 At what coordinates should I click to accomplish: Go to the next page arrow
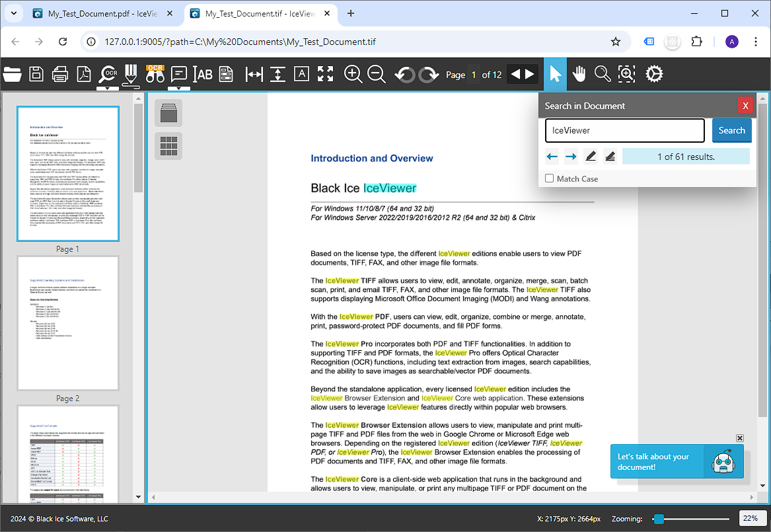[530, 74]
